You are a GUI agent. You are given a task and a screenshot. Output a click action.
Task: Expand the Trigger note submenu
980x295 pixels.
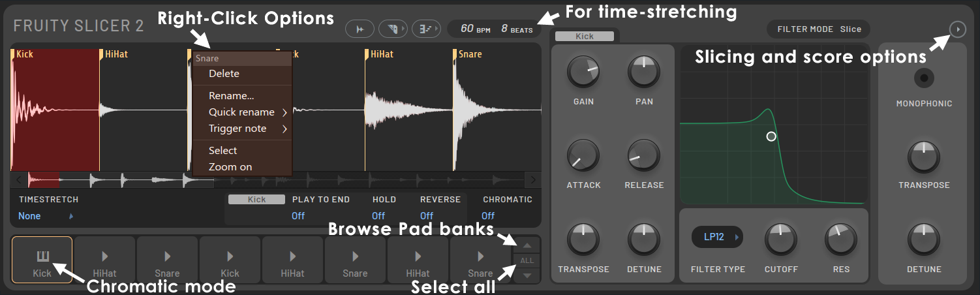point(242,129)
